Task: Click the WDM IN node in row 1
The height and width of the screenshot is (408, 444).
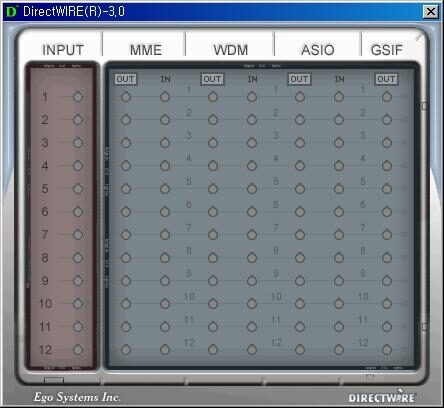Action: coord(252,97)
